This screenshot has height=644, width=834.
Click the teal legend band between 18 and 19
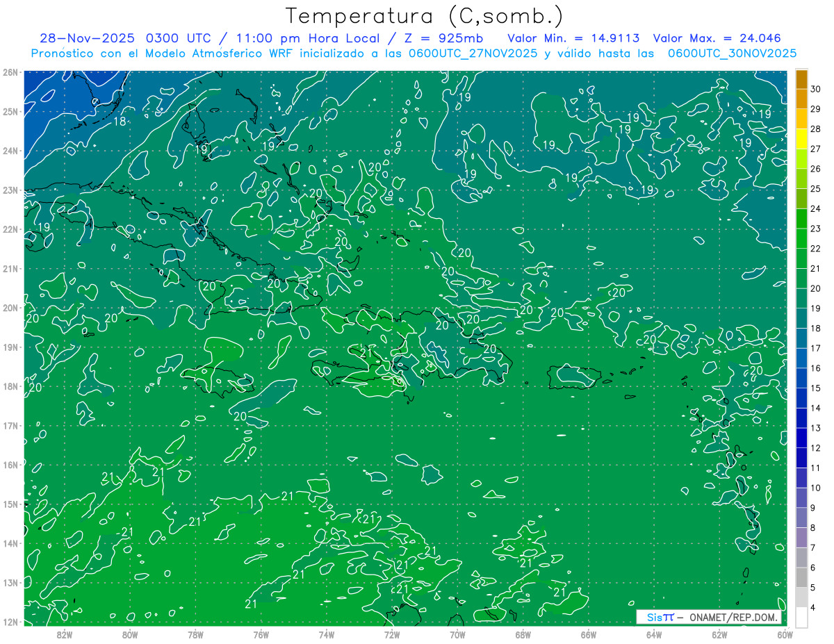click(x=801, y=319)
